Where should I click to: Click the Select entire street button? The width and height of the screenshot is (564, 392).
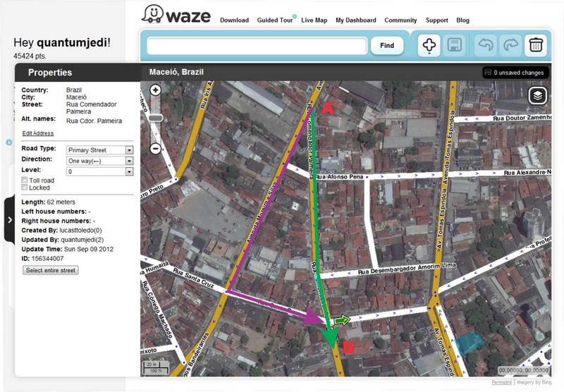pyautogui.click(x=50, y=270)
